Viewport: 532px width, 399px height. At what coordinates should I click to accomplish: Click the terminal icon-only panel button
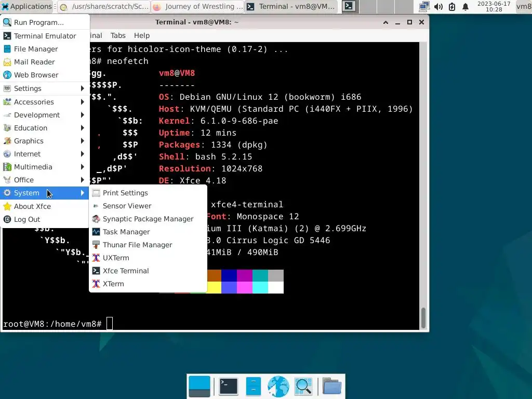click(x=349, y=6)
